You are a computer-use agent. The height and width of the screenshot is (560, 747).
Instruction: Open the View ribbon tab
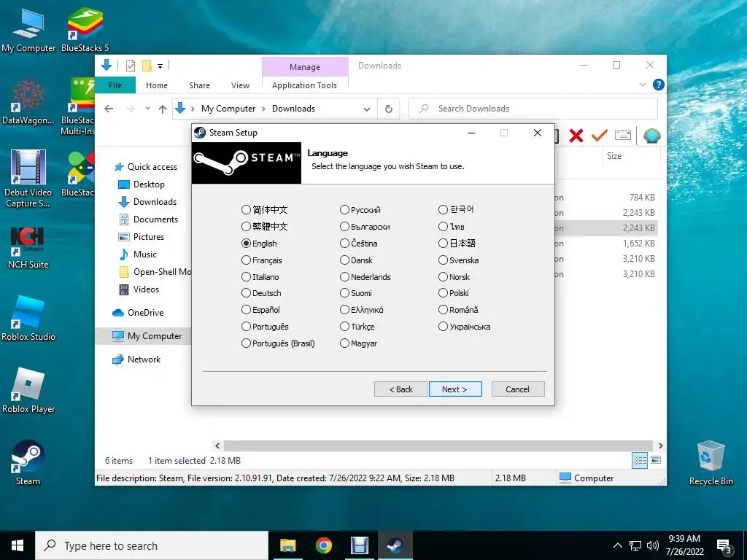coord(240,85)
